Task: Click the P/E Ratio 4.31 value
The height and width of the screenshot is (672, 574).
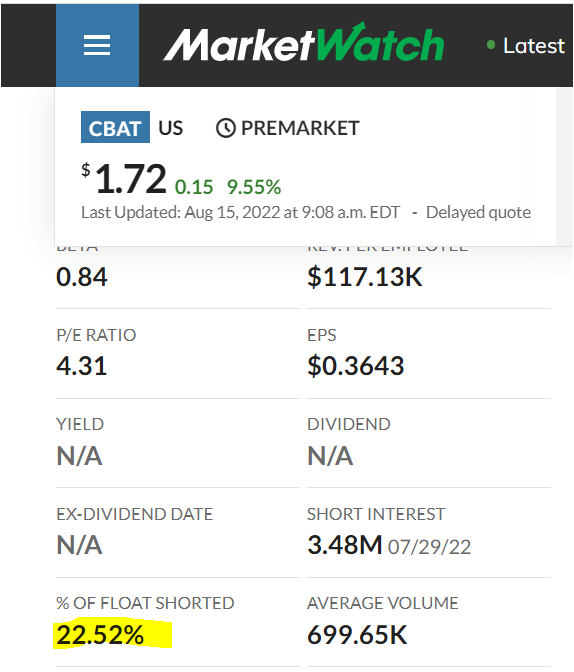Action: (81, 366)
